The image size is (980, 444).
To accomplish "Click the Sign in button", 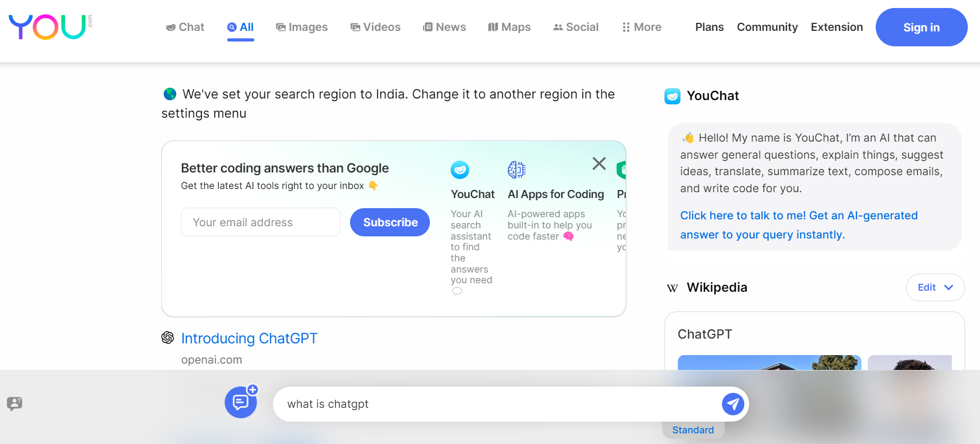I will pyautogui.click(x=921, y=27).
